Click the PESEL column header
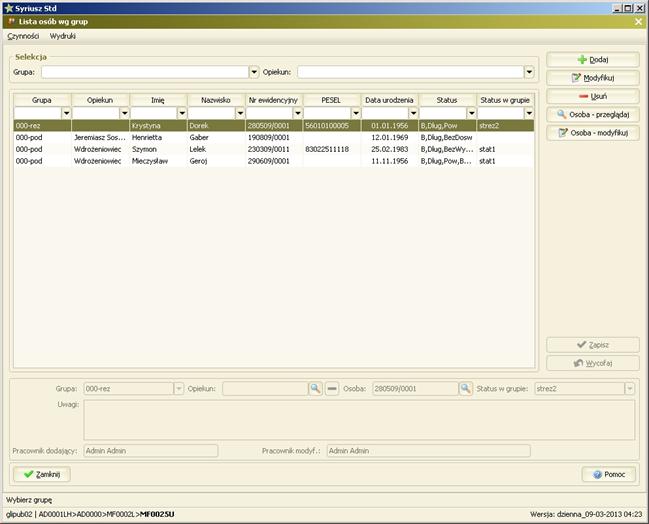The width and height of the screenshot is (649, 524). pyautogui.click(x=331, y=100)
